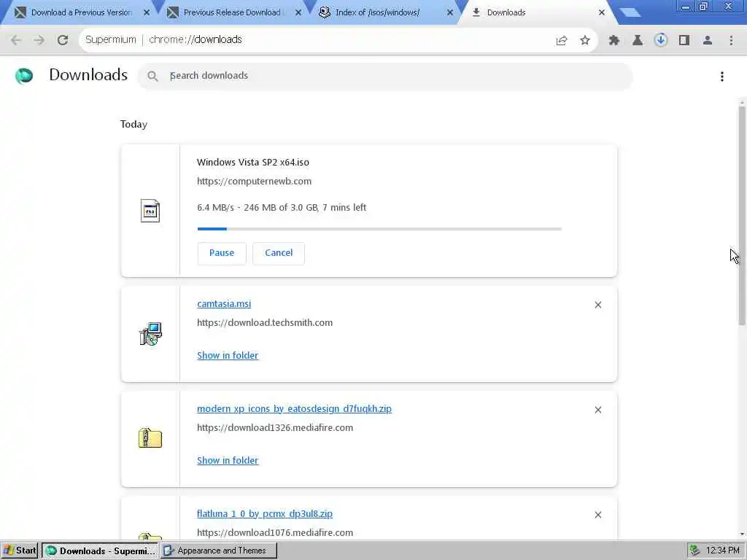Click the search magnifier icon

[x=152, y=76]
